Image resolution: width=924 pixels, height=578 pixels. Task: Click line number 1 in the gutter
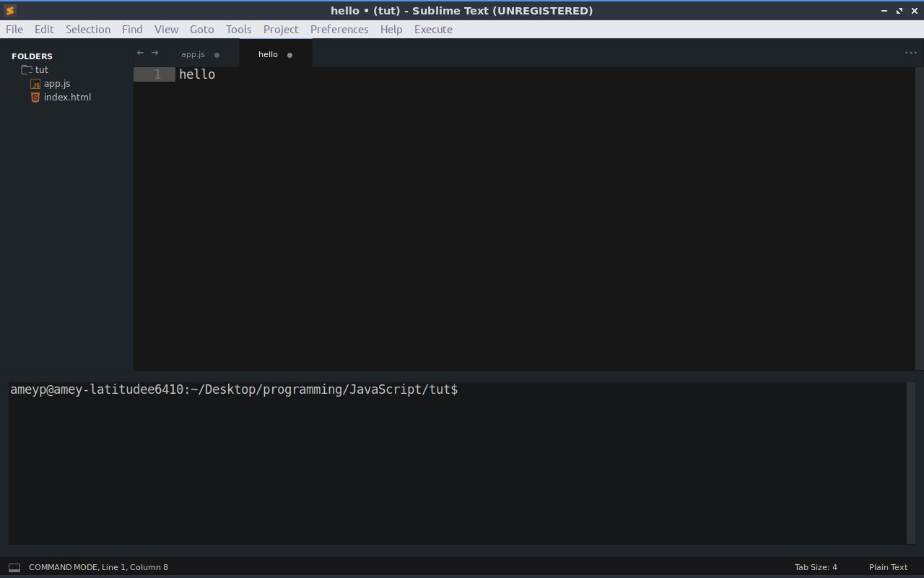click(157, 74)
